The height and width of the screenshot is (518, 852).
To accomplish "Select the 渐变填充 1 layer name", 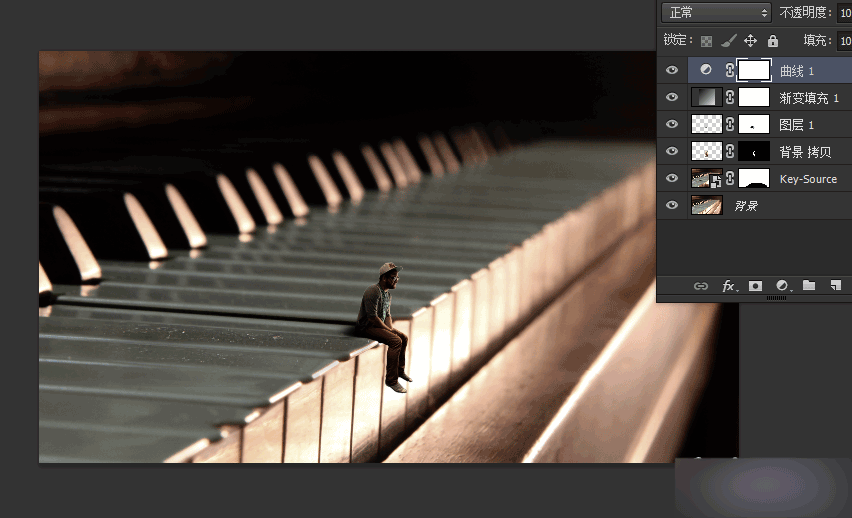I will [809, 98].
